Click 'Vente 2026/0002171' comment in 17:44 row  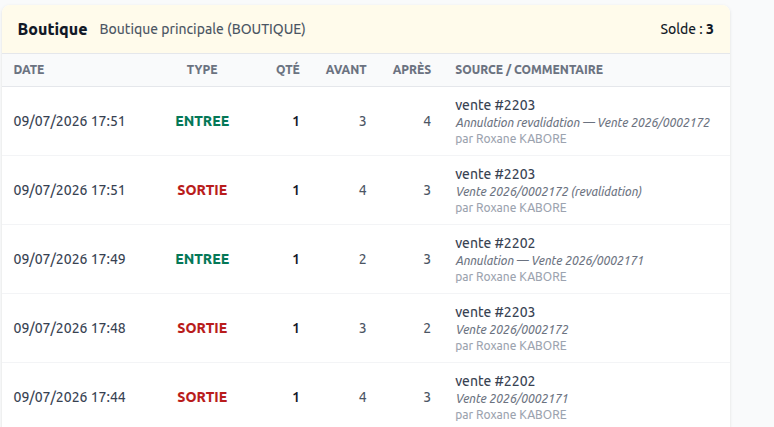pyautogui.click(x=512, y=399)
